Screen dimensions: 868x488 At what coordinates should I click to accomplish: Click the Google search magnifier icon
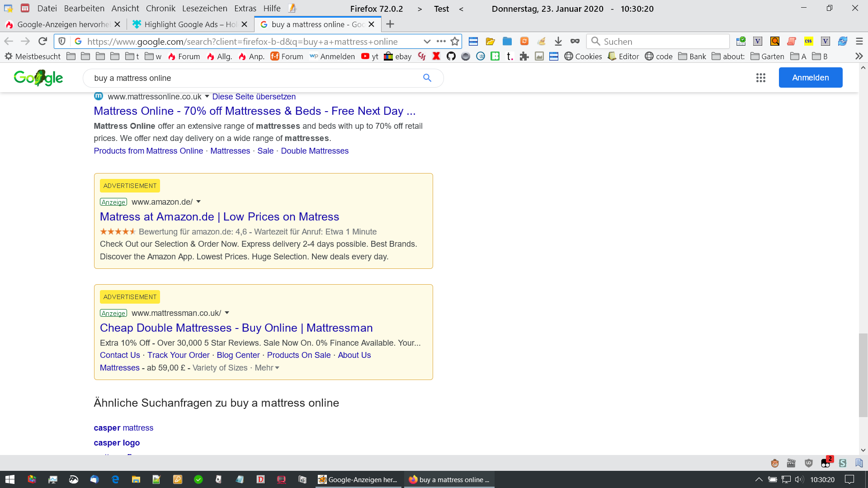[x=427, y=78]
